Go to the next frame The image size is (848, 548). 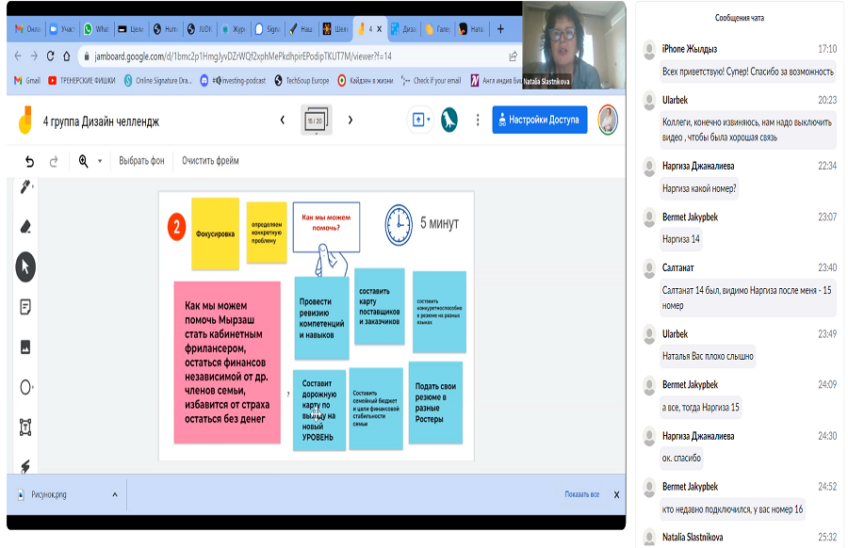tap(350, 120)
